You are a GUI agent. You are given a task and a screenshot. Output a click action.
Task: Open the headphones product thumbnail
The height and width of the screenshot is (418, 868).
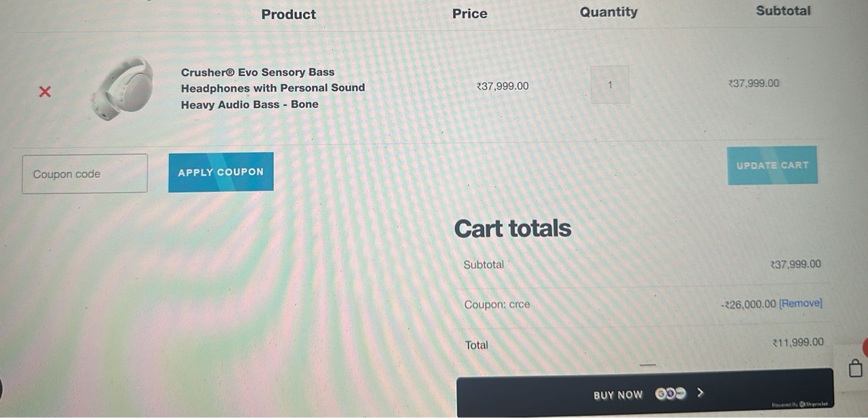click(123, 89)
